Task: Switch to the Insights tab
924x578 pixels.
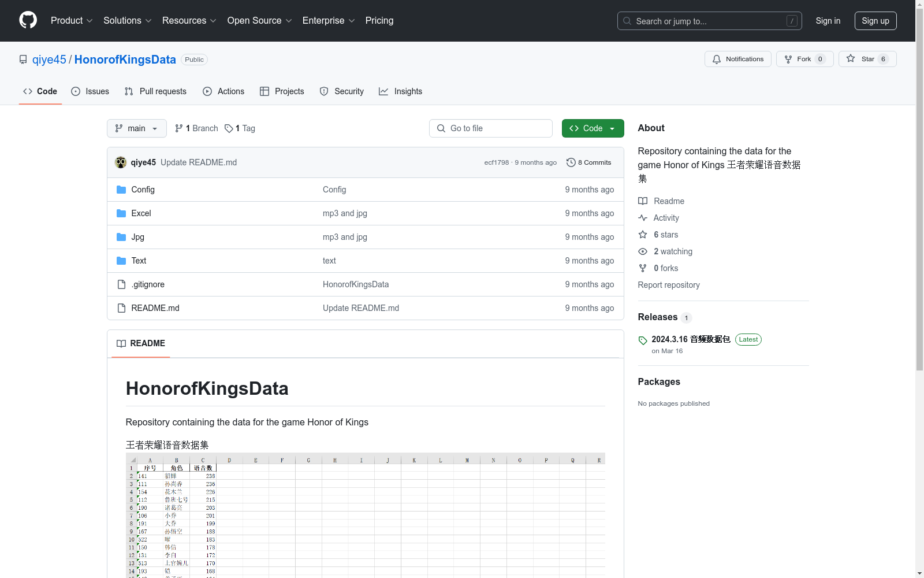Action: coord(400,91)
